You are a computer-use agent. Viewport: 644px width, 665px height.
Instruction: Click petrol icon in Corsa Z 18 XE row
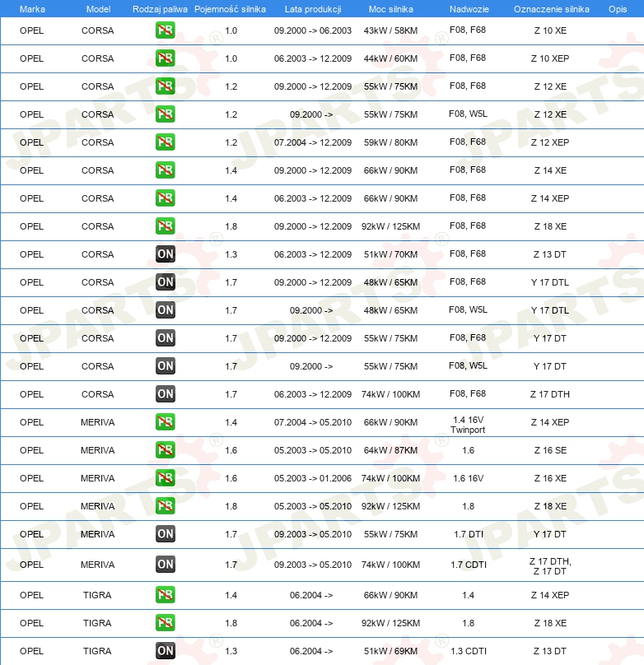[165, 226]
